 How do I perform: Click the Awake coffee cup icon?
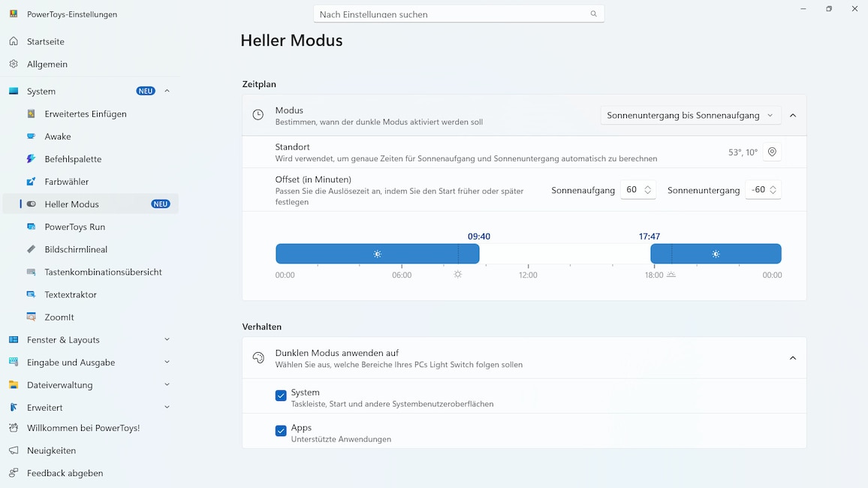[x=32, y=137]
